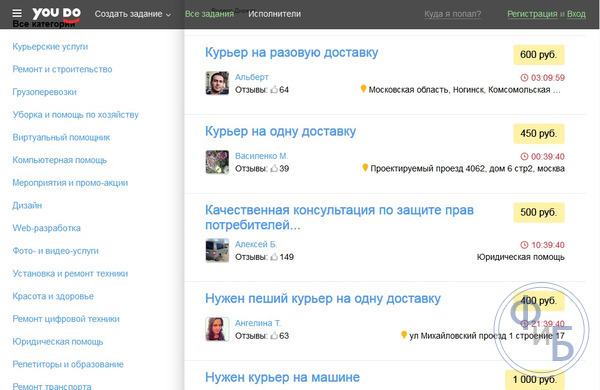
Task: Open the hamburger menu icon
Action: point(17,13)
